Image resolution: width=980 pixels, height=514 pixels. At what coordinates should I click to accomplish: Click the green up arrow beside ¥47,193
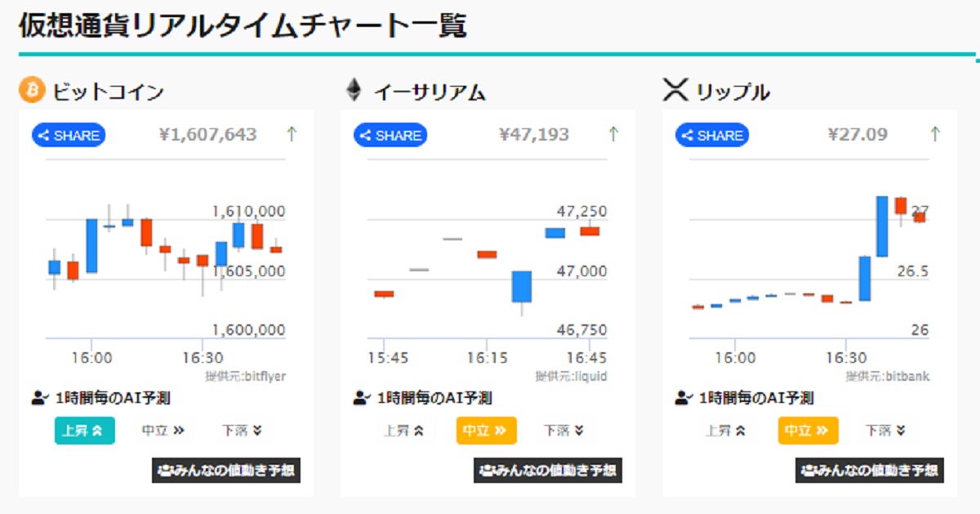click(613, 134)
